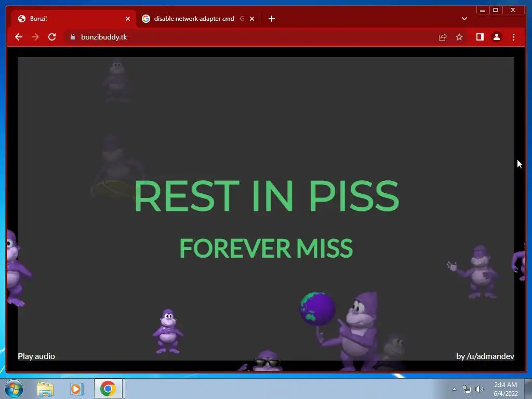The width and height of the screenshot is (532, 399).
Task: Maximize the Chrome window
Action: pyautogui.click(x=495, y=10)
